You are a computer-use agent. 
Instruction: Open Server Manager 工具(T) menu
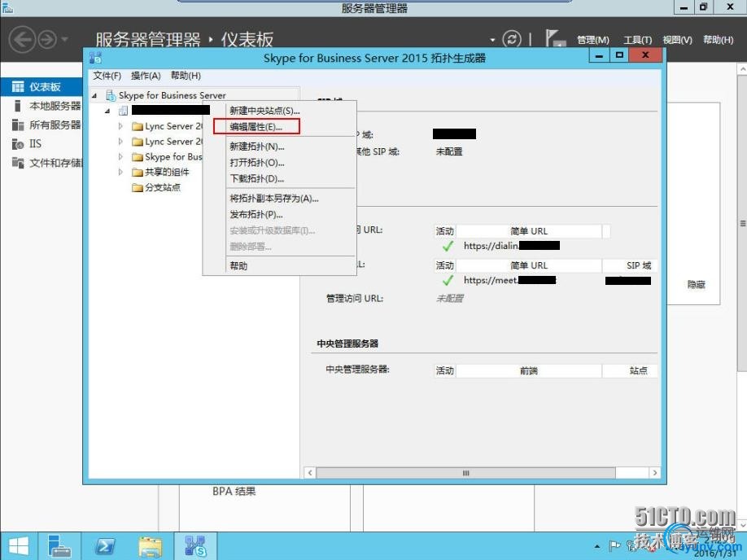637,40
